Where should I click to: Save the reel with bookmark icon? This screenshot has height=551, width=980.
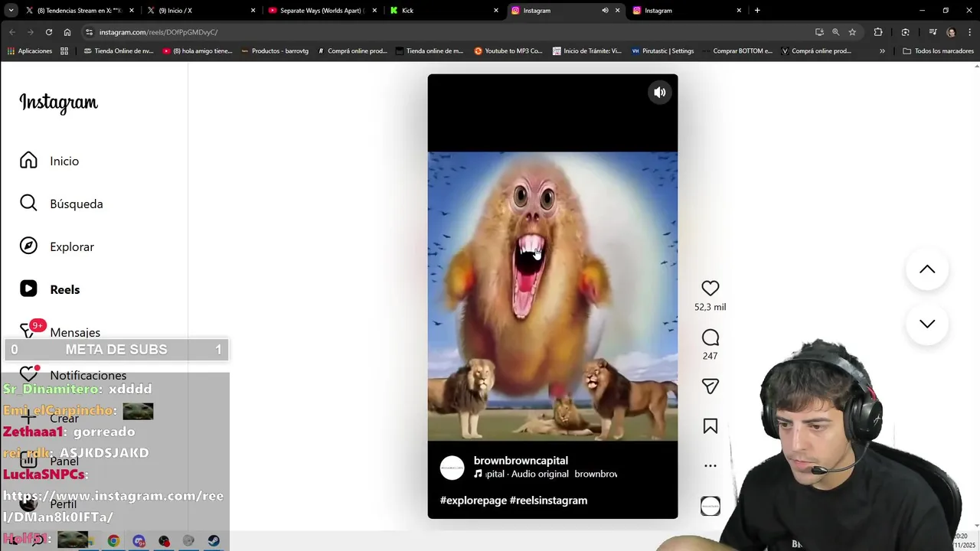(x=710, y=426)
